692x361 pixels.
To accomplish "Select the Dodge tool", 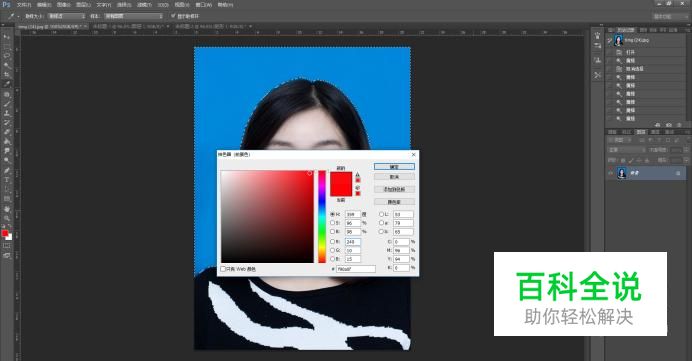I will [7, 160].
